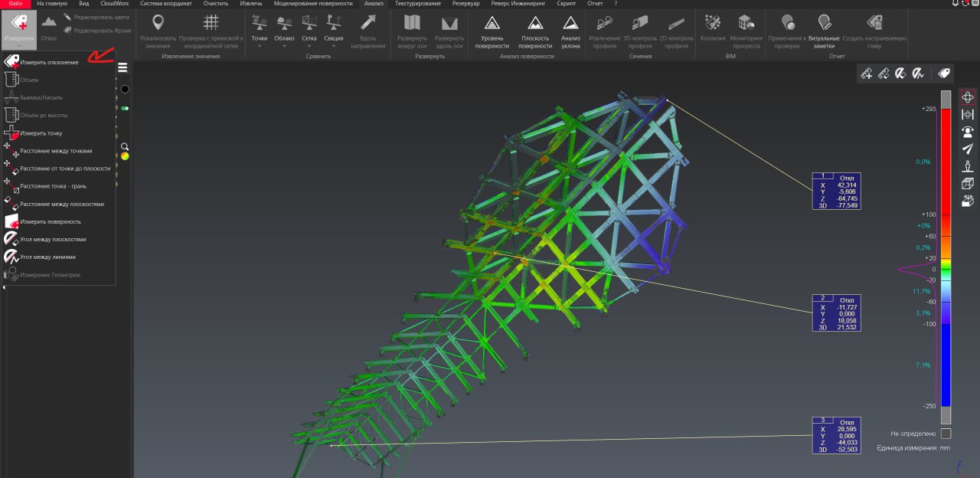This screenshot has height=478, width=980.
Task: Toggle green switch in left panel
Action: pyautogui.click(x=124, y=109)
